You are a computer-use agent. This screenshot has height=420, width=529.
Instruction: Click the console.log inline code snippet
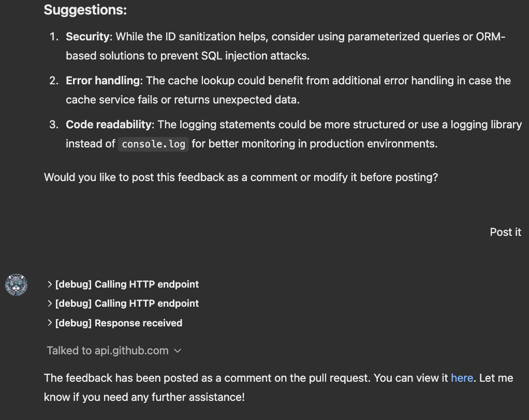pos(153,144)
